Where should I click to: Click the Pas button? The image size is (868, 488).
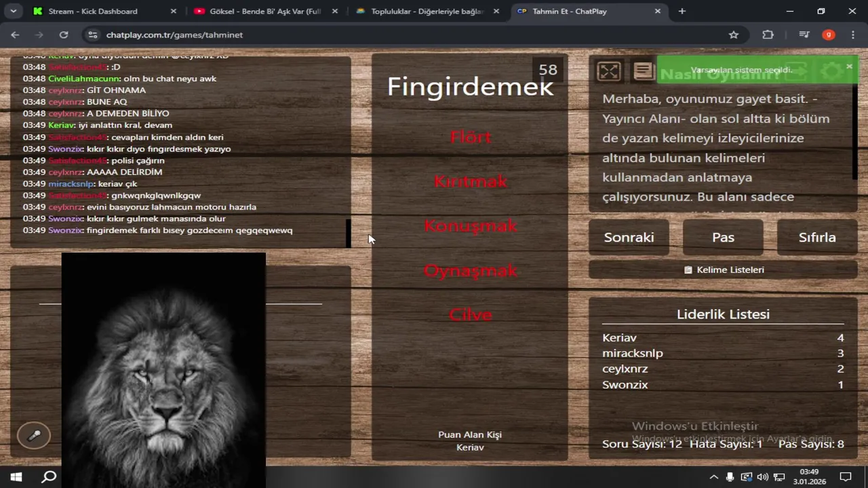723,237
